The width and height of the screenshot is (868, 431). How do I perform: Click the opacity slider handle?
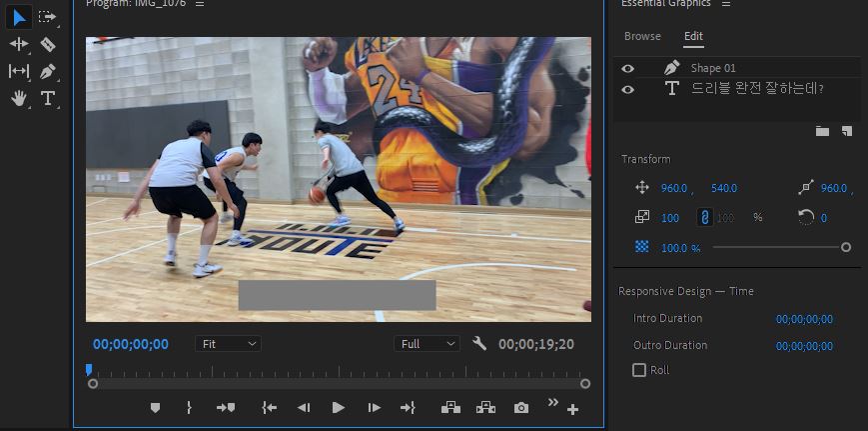click(846, 247)
